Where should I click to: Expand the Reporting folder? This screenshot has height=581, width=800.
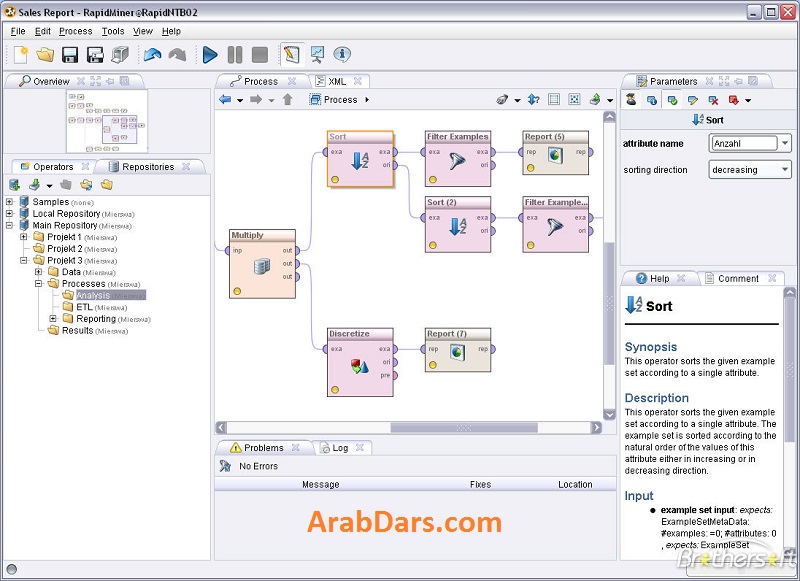tap(53, 319)
